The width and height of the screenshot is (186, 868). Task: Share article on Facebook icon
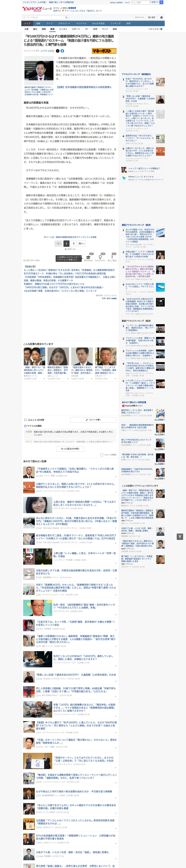[62, 51]
